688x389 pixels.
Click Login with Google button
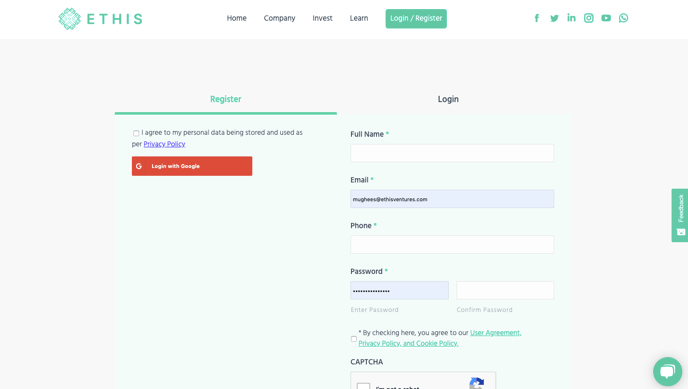(192, 166)
